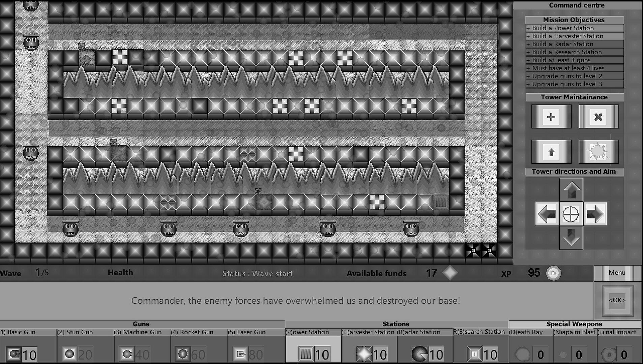The height and width of the screenshot is (364, 643).
Task: Expand 'Upgrade guns to level 2' objective
Action: (x=575, y=76)
